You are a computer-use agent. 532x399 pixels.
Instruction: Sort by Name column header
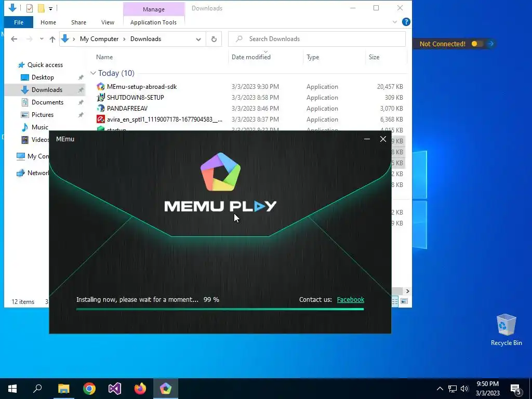pos(104,57)
